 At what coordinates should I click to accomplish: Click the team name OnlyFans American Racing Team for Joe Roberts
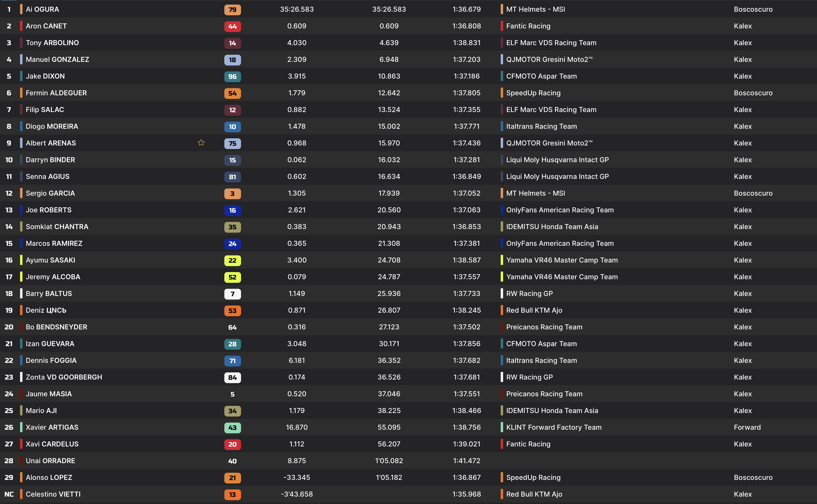560,210
